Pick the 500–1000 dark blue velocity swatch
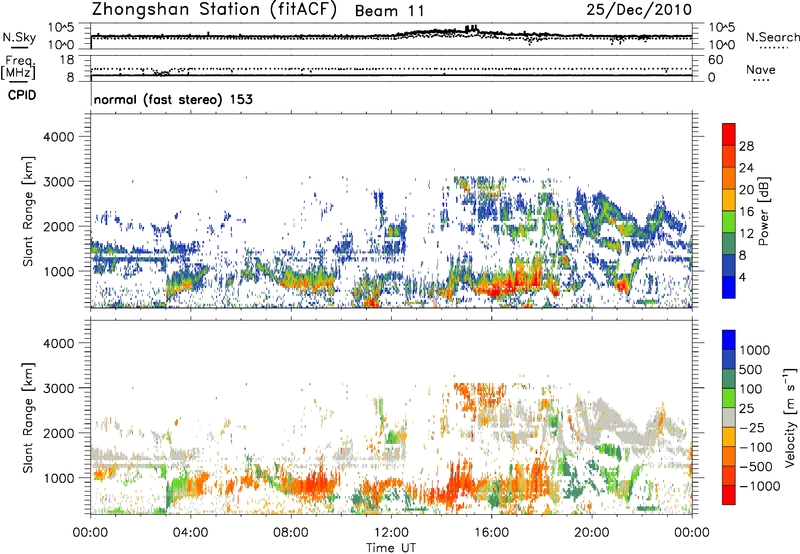The image size is (800, 554). coord(729,360)
